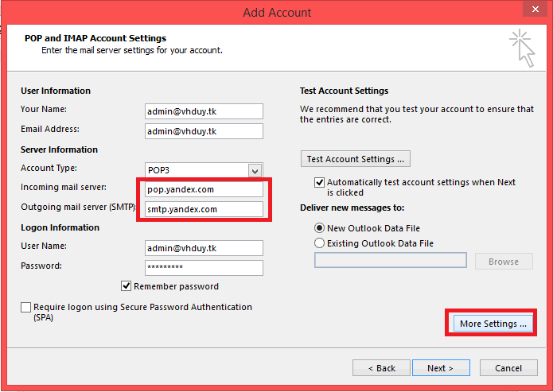This screenshot has width=553, height=392.
Task: Focus the Outgoing mail server (SMTP) field
Action: point(204,209)
